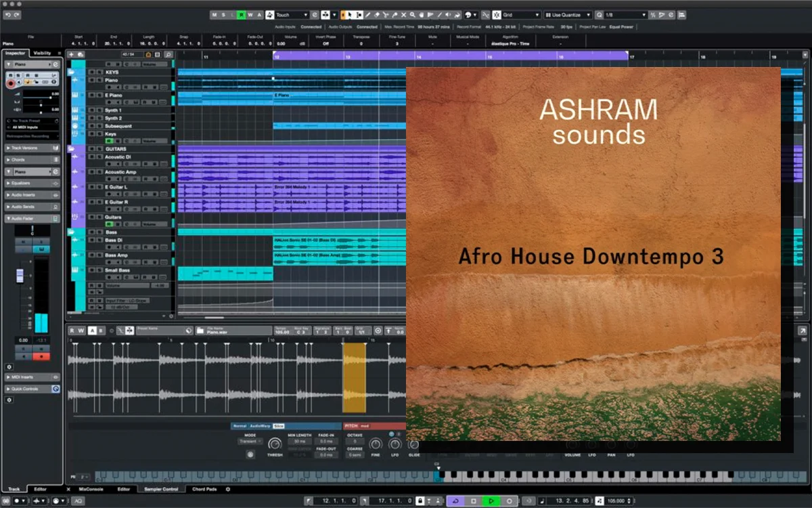
Task: Open the Transient slice MODE dropdown
Action: [x=250, y=441]
